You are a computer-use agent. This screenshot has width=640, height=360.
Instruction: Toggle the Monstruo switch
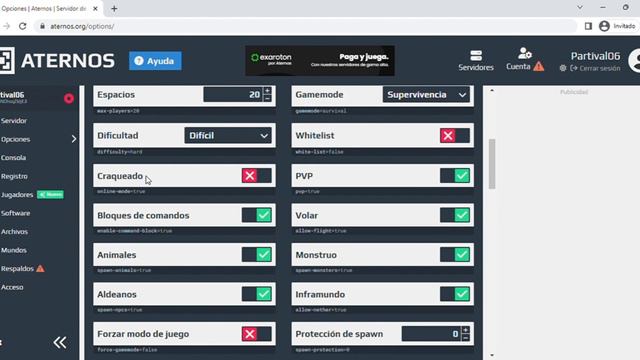pyautogui.click(x=455, y=255)
